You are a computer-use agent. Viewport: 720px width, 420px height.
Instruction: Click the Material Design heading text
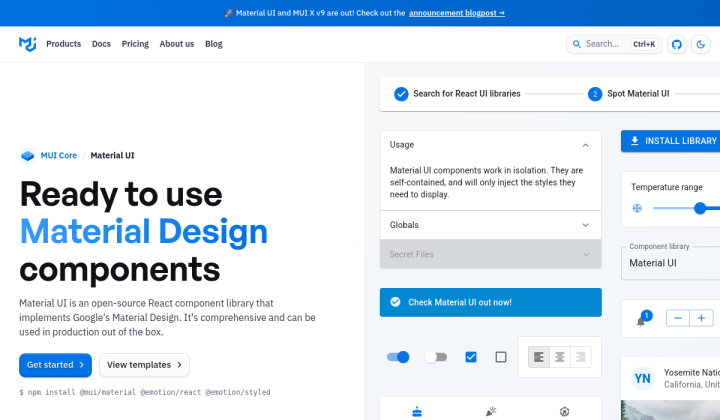pyautogui.click(x=144, y=231)
